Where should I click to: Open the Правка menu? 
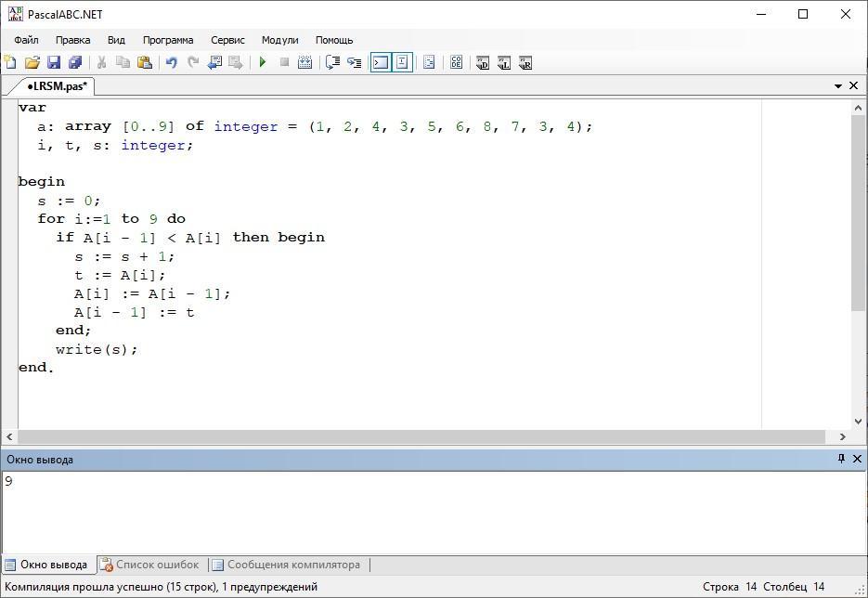[x=73, y=40]
